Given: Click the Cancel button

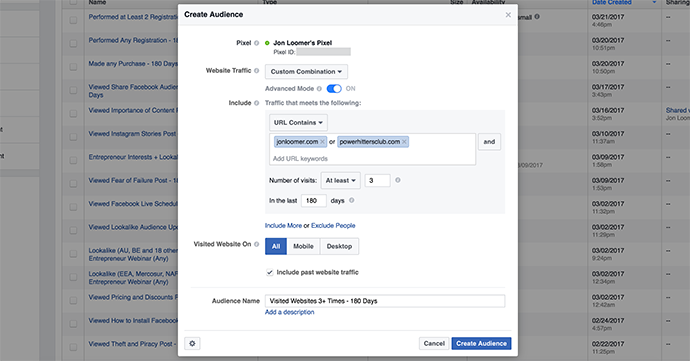Looking at the screenshot, I should [434, 343].
